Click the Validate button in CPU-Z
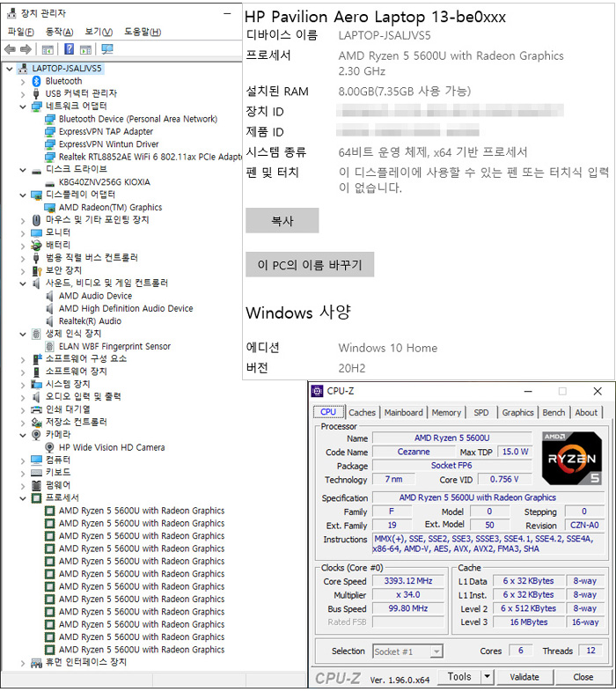The height and width of the screenshot is (692, 616). coord(524,676)
